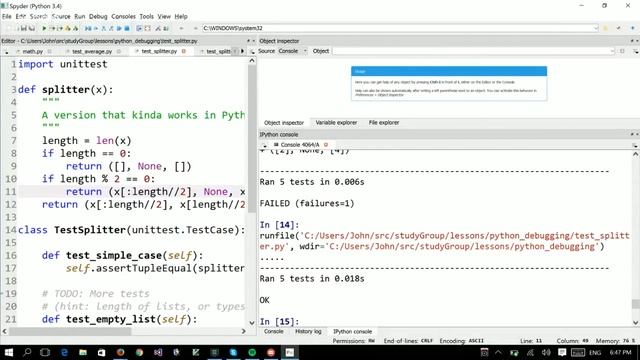The height and width of the screenshot is (360, 640).
Task: Switch to the test_average.py tab
Action: point(92,51)
